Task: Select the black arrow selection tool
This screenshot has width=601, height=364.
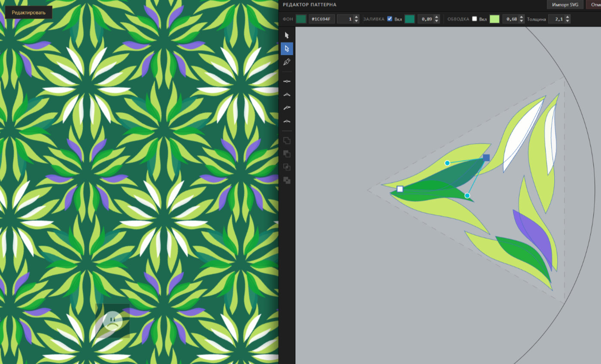Action: [287, 35]
